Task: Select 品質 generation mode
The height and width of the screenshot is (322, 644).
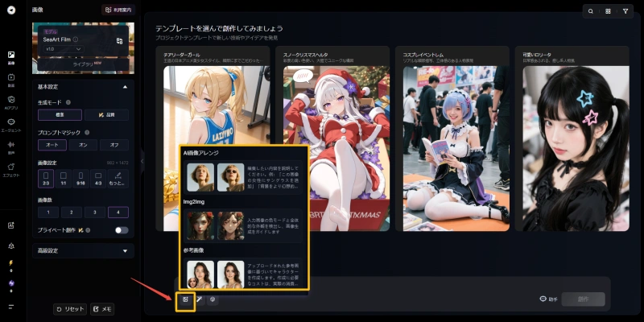Action: pyautogui.click(x=106, y=115)
